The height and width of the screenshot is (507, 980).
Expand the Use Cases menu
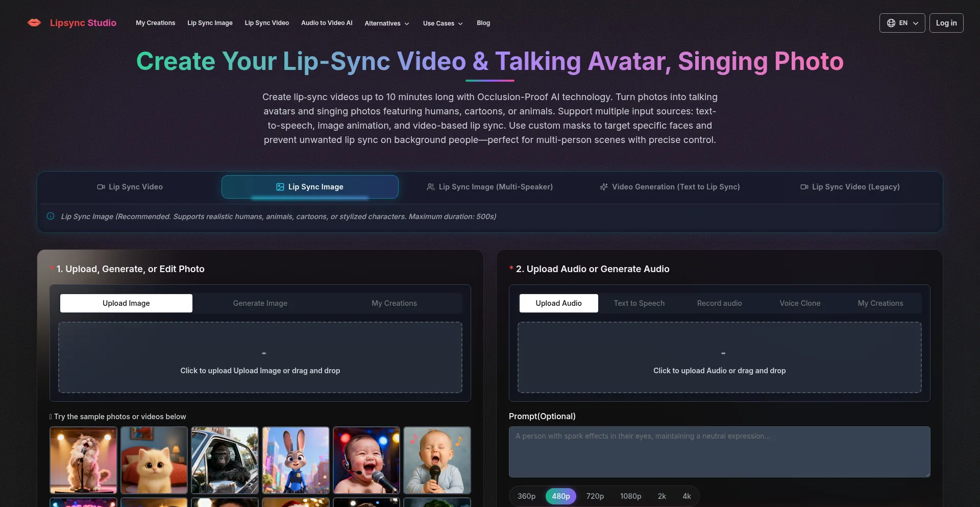(443, 23)
